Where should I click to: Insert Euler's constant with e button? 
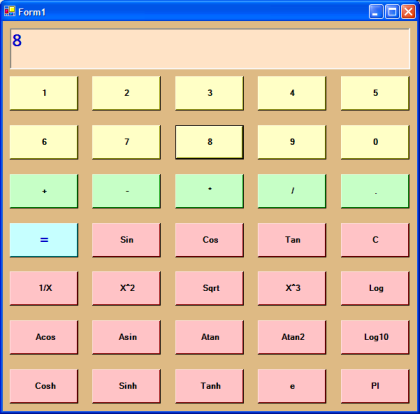292,386
